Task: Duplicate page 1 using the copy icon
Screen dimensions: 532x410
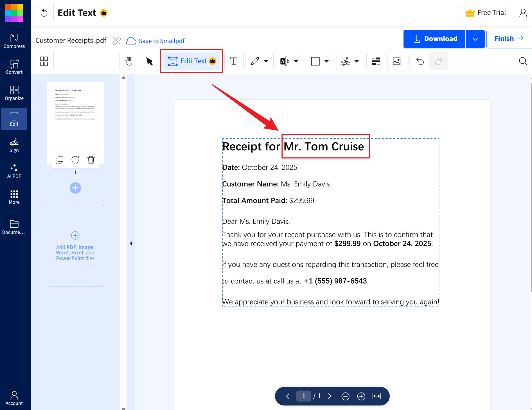Action: click(x=60, y=160)
